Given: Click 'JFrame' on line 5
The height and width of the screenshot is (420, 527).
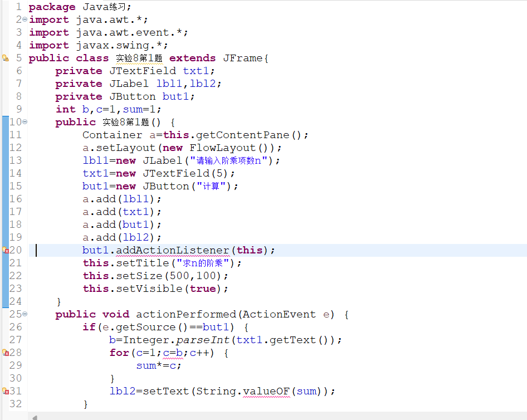Looking at the screenshot, I should click(243, 58).
